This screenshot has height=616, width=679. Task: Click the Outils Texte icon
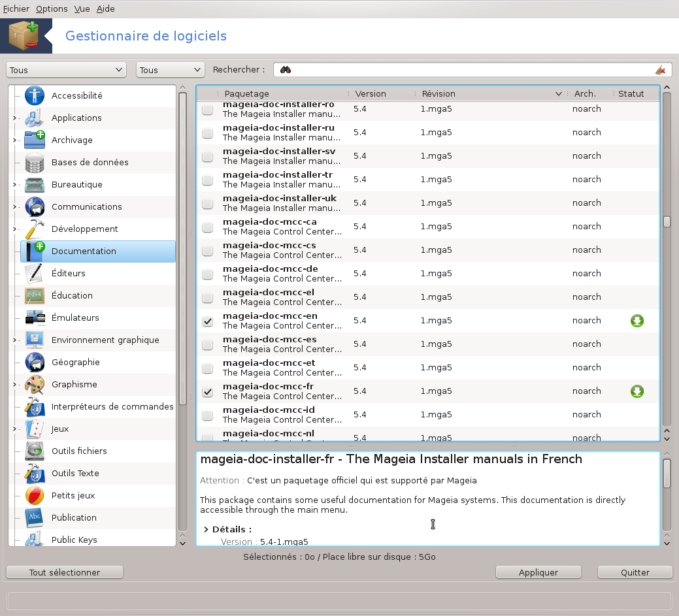[x=35, y=473]
